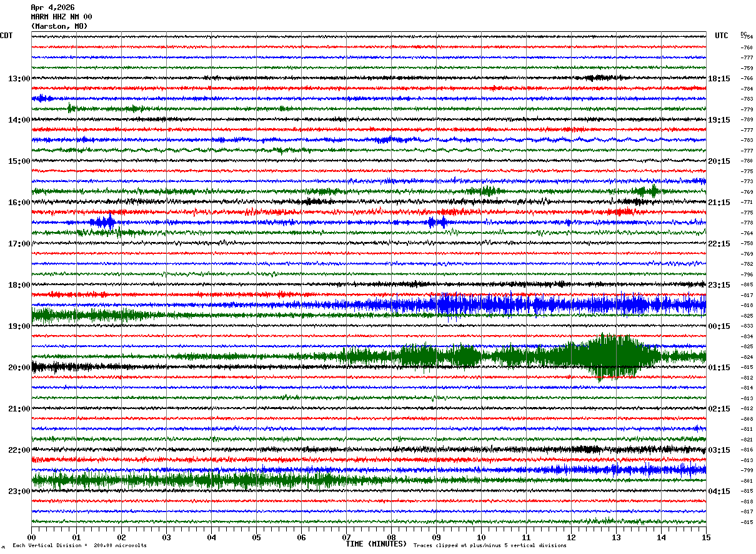Click the -771 DC offset value
Viewport: 756px width, 554px height.
point(747,202)
